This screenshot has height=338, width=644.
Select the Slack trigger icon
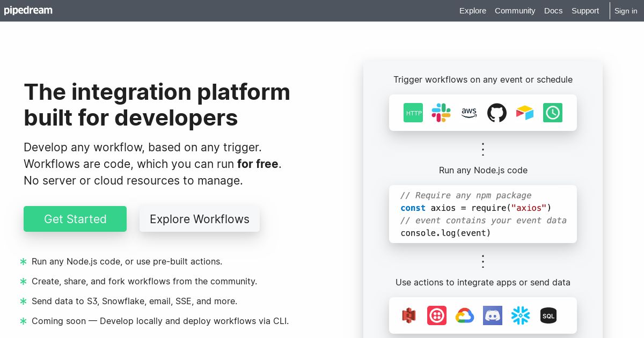point(441,113)
